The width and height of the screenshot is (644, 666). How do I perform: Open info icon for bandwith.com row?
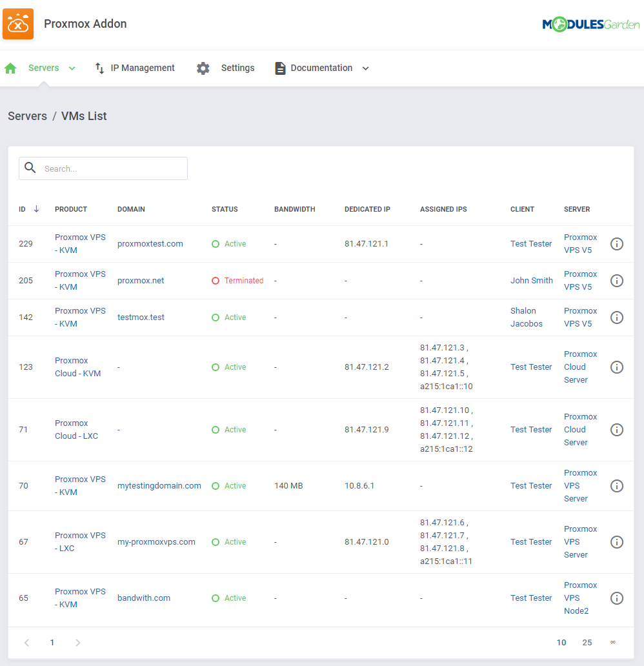(x=617, y=598)
